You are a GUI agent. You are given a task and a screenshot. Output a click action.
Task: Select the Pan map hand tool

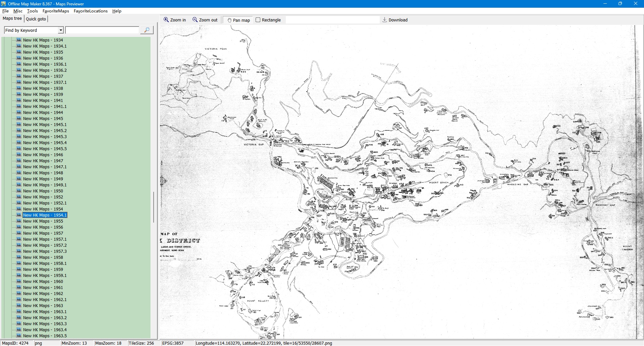click(229, 20)
